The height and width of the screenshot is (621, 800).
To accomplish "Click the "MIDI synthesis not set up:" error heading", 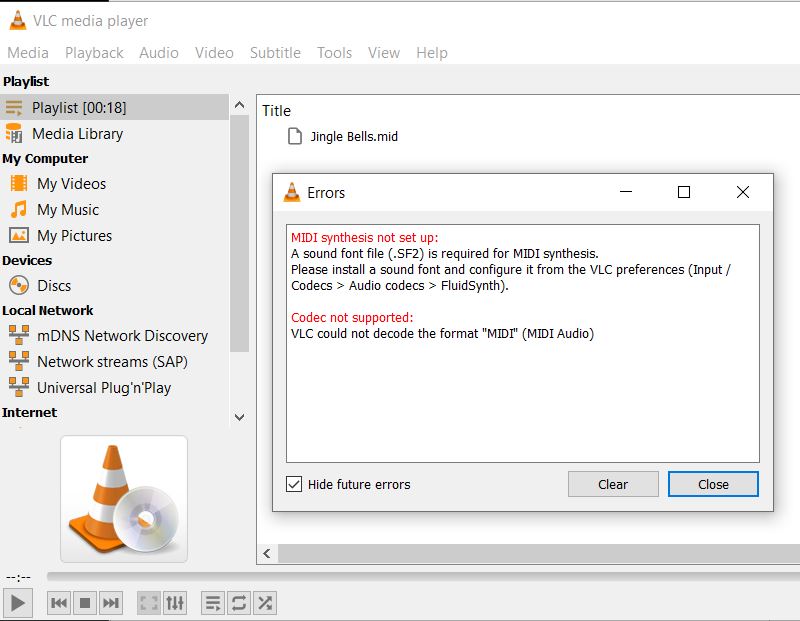I will 364,237.
